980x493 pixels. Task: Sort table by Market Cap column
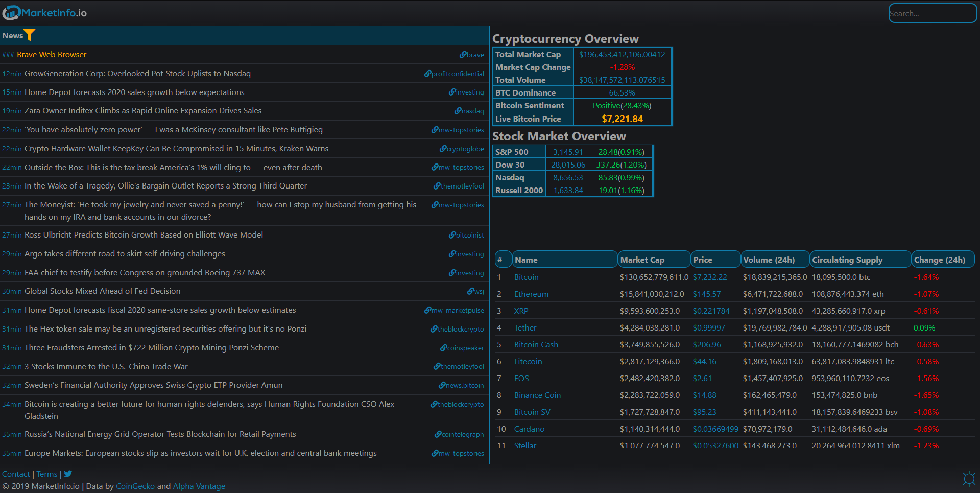tap(654, 260)
